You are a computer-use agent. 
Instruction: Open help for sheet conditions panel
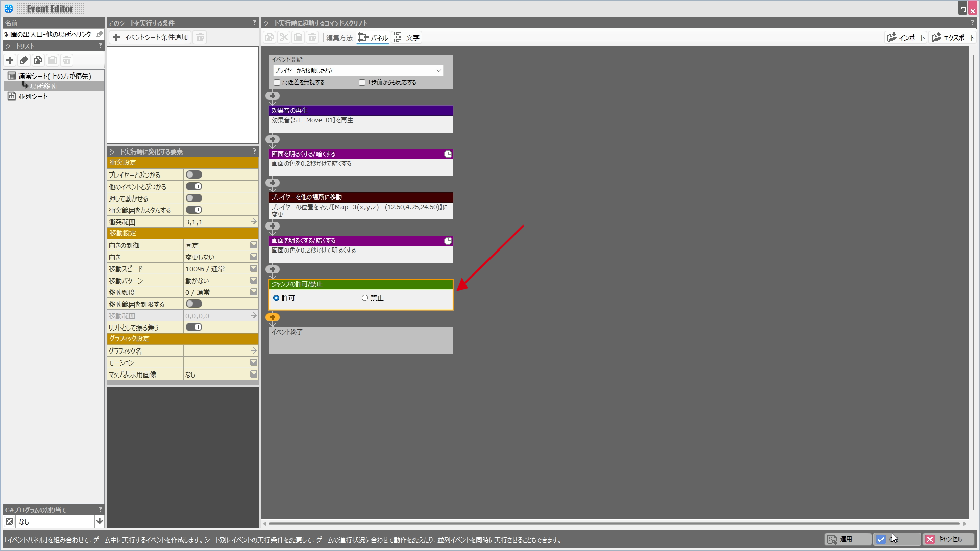tap(254, 23)
